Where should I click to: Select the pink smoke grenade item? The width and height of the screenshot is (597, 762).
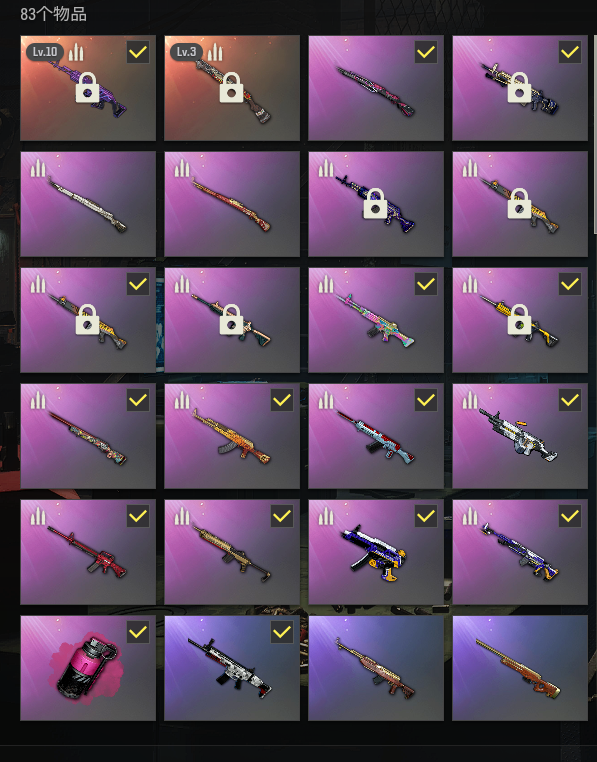click(88, 668)
